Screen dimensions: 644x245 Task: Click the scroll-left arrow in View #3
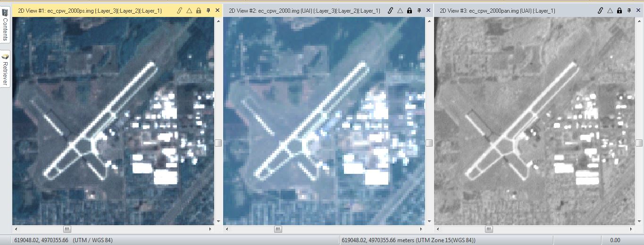(438, 229)
